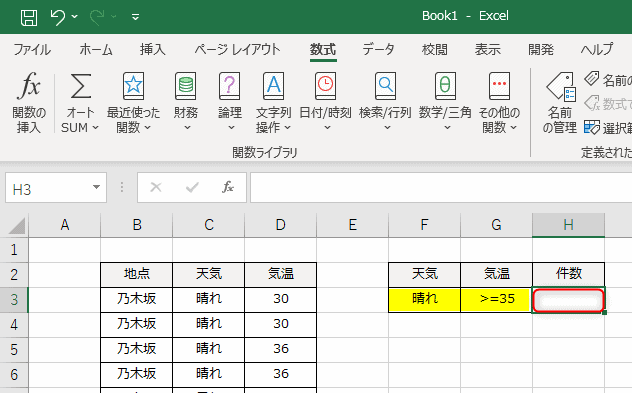
Task: Open the 文字列操作 functions icon
Action: click(274, 86)
